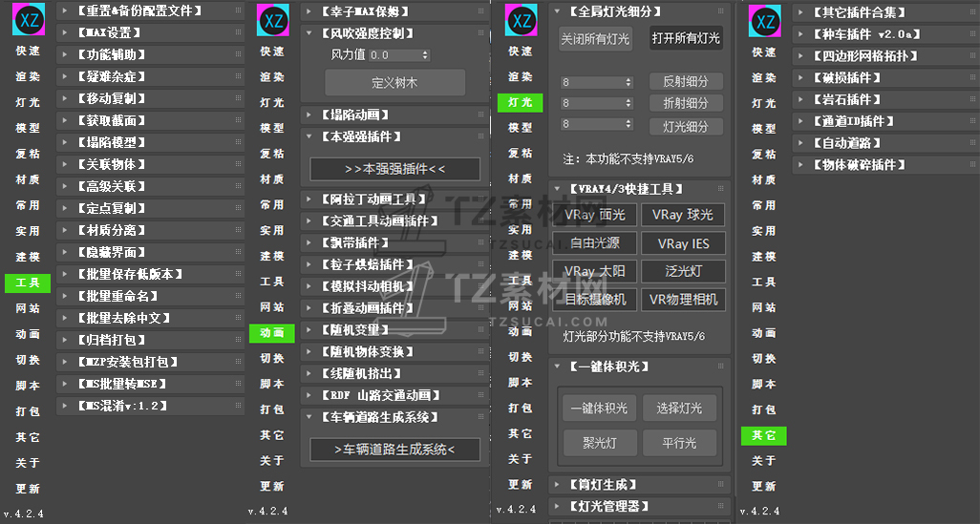Click the grip handle of the 【风吹强度控制】 rollout

(480, 33)
